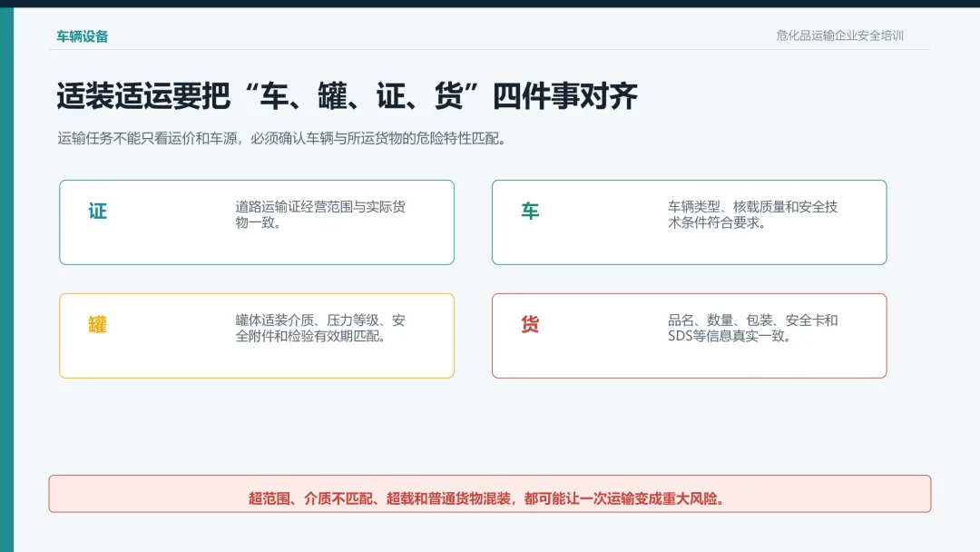Click the red warning banner at bottom

490,494
